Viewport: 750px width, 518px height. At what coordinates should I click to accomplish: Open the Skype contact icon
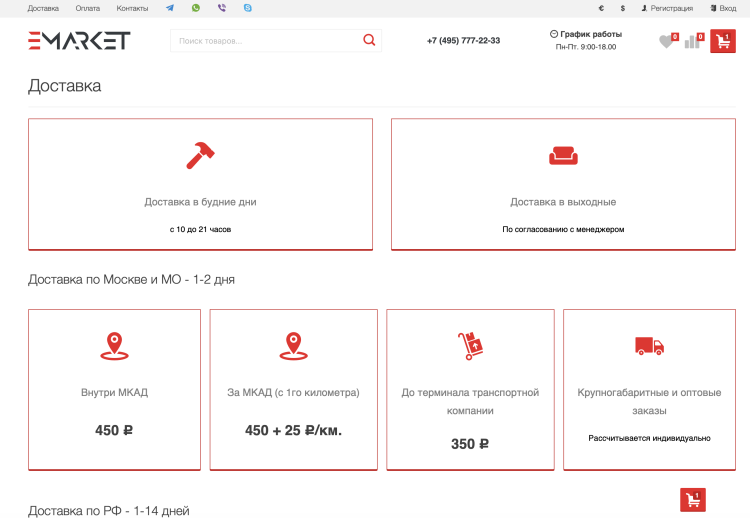[247, 8]
